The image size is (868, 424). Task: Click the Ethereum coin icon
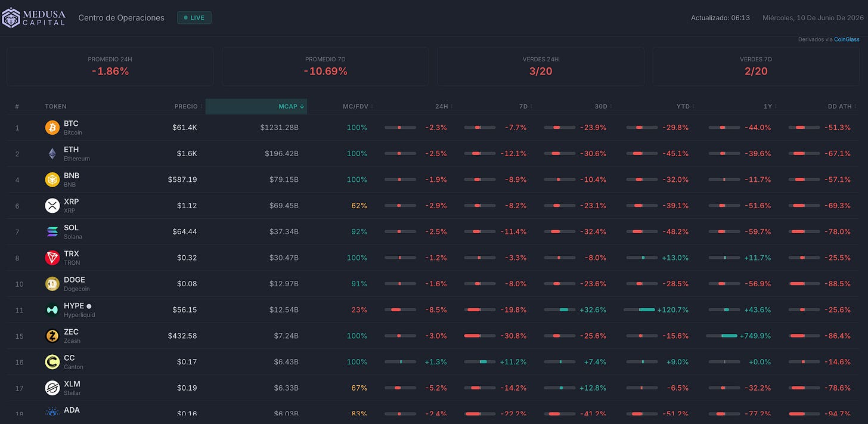pyautogui.click(x=52, y=154)
